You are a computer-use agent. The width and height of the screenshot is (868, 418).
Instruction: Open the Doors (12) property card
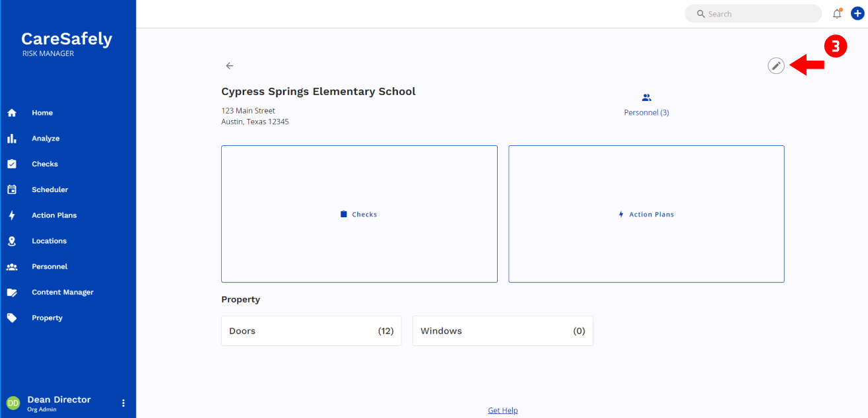[311, 331]
